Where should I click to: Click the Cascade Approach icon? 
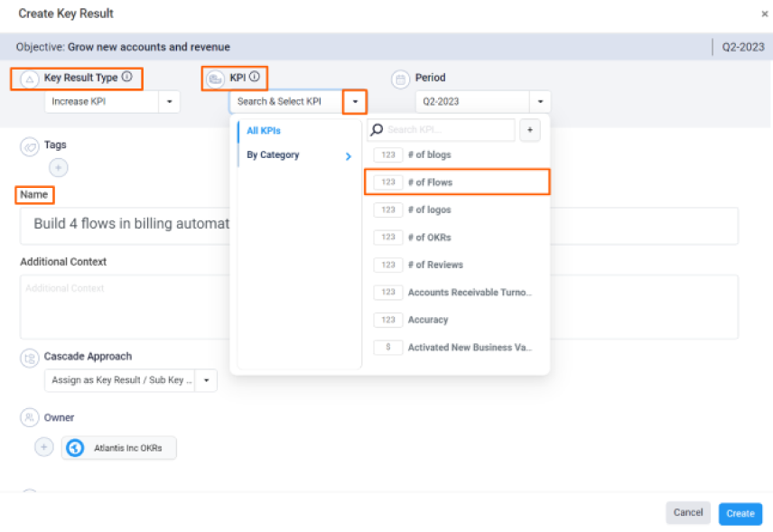pyautogui.click(x=29, y=358)
